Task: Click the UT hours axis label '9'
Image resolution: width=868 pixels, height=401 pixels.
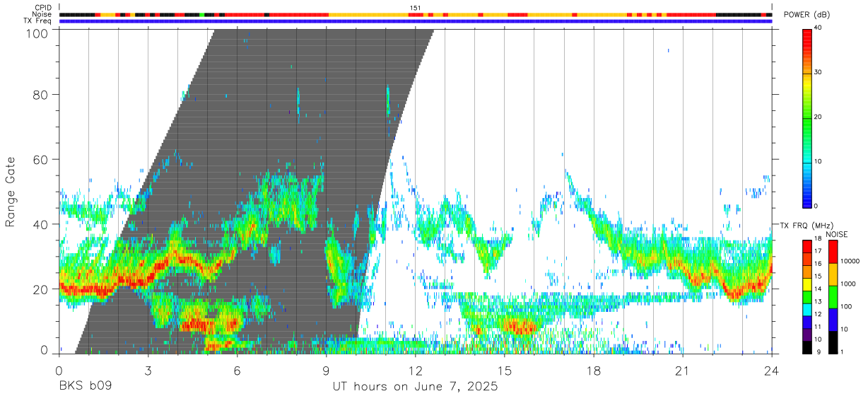Action: 326,371
